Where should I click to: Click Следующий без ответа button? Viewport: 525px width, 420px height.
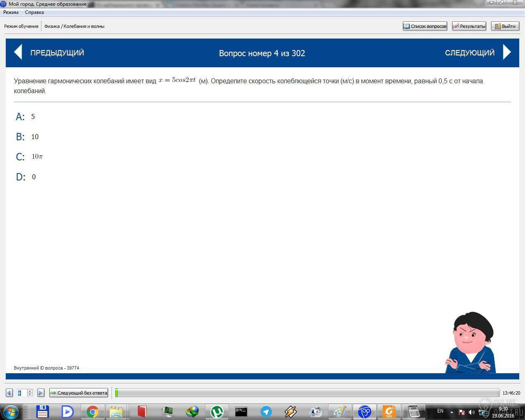point(78,393)
